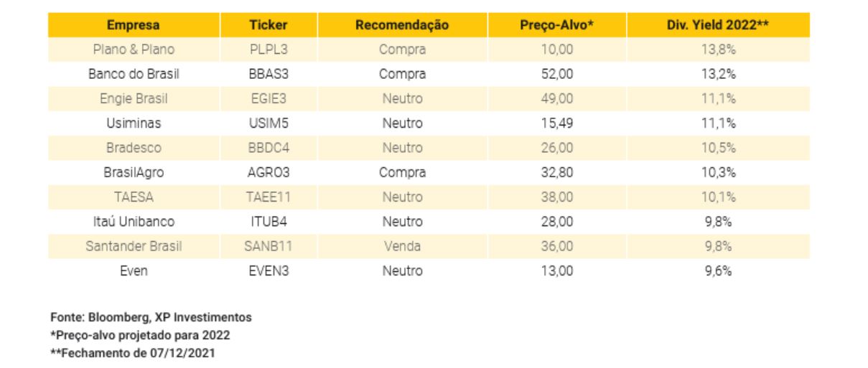This screenshot has width=868, height=368.
Task: Click the Engie Brasil row name
Action: (x=134, y=98)
